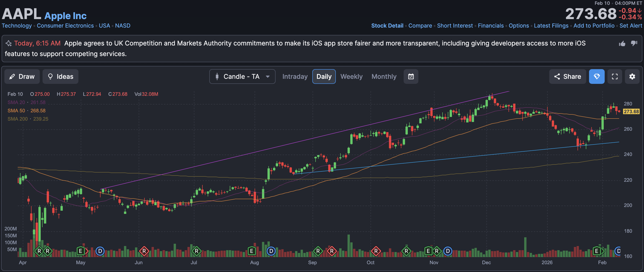Open chart settings gear

tap(632, 76)
